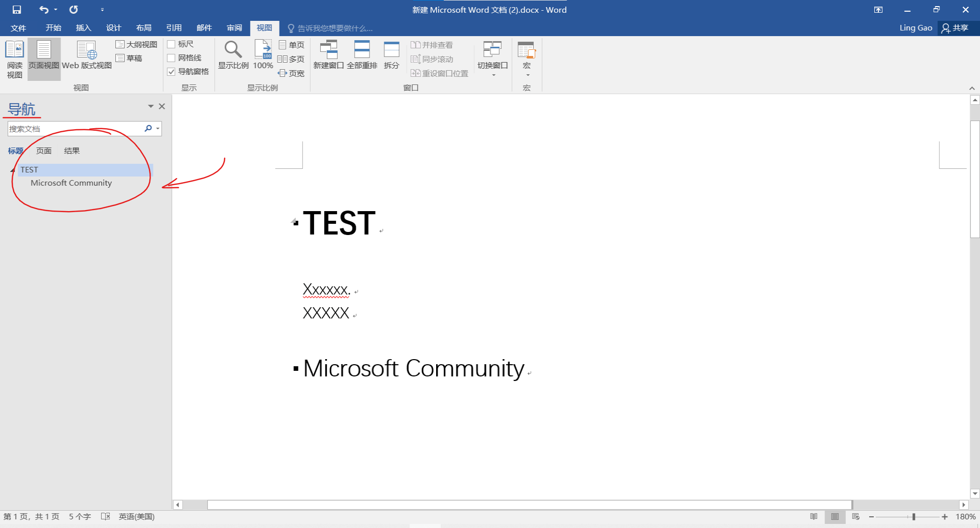Screen dimensions: 980x528
Task: Choose One Page zoom (单页)
Action: [x=291, y=45]
